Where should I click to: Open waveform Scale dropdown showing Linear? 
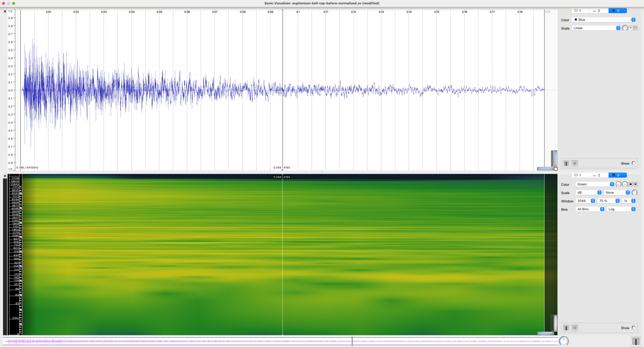(x=596, y=28)
